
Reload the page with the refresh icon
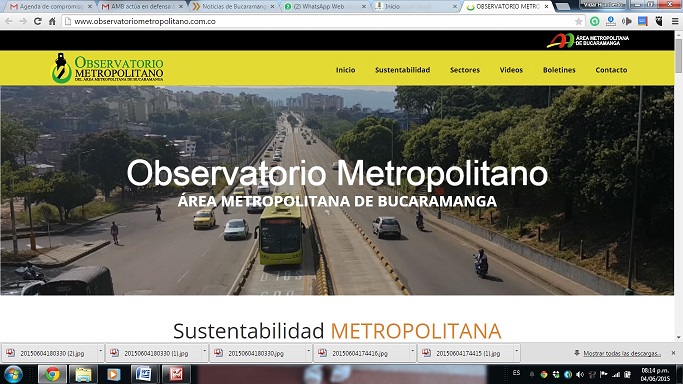(38, 21)
